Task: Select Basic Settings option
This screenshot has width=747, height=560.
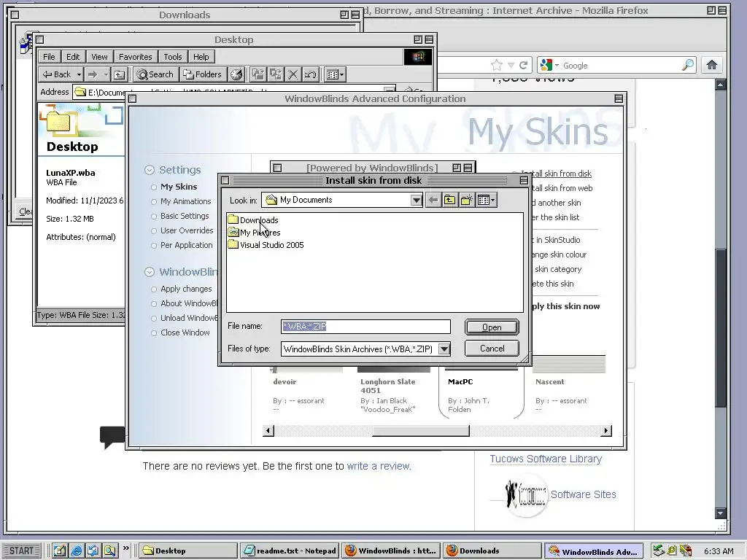Action: [x=185, y=216]
